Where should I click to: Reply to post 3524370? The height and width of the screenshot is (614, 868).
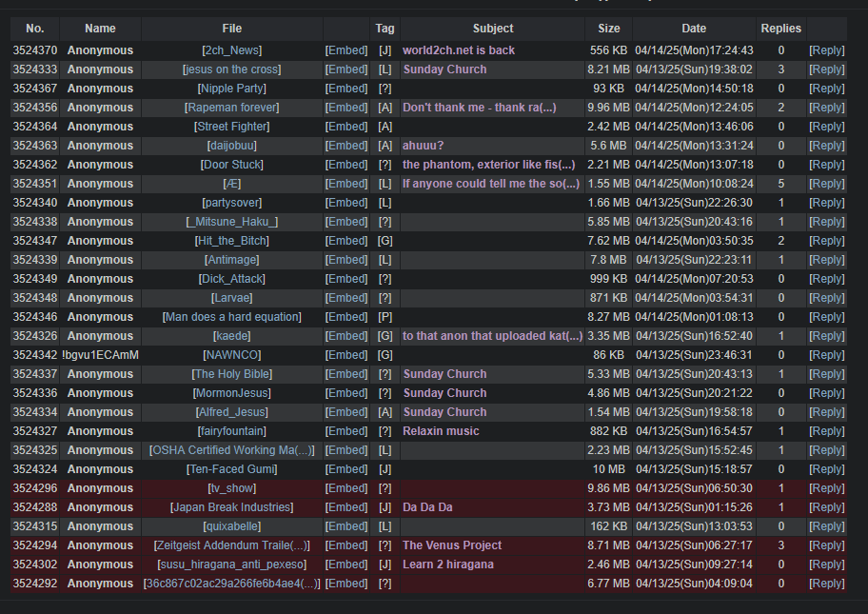click(x=826, y=50)
